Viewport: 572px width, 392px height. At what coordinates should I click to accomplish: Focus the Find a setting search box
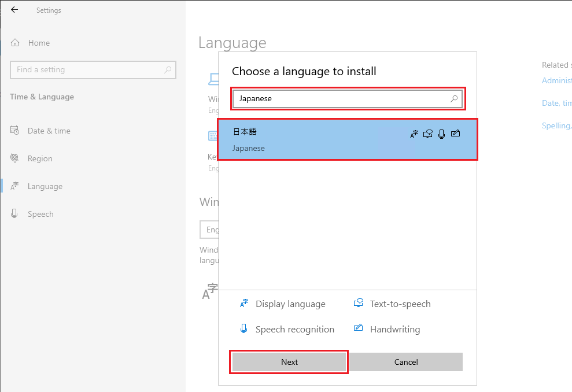coord(93,69)
